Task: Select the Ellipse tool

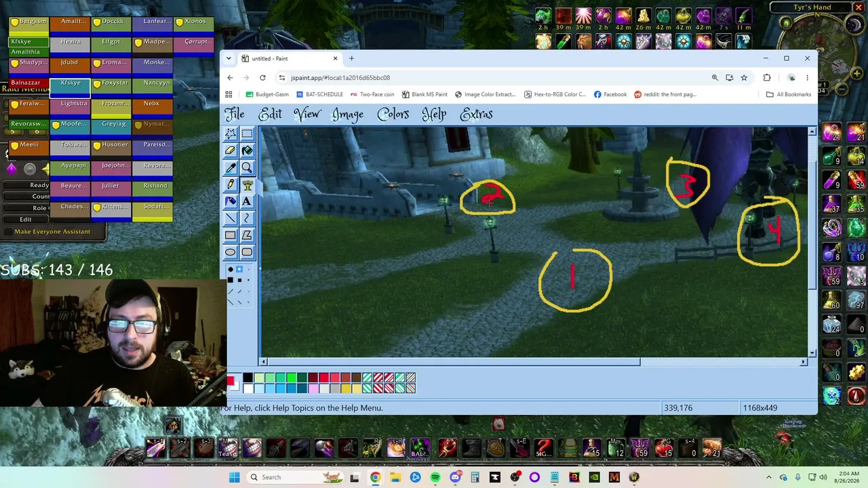Action: point(231,252)
